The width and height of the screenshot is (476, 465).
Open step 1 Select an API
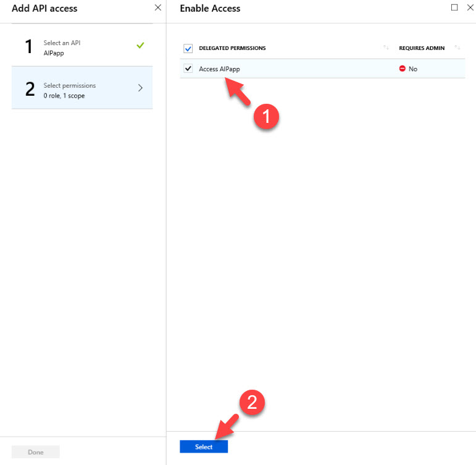tap(82, 46)
